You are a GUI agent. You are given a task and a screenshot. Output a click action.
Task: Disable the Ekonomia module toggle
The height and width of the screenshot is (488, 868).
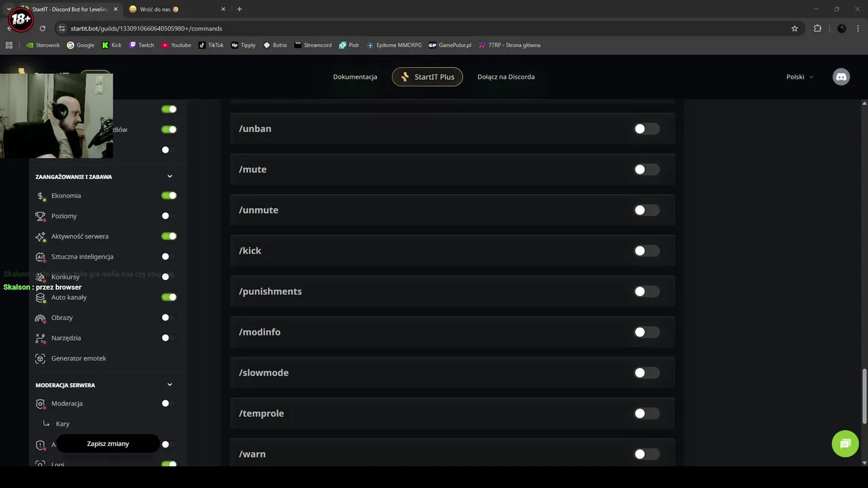click(169, 196)
